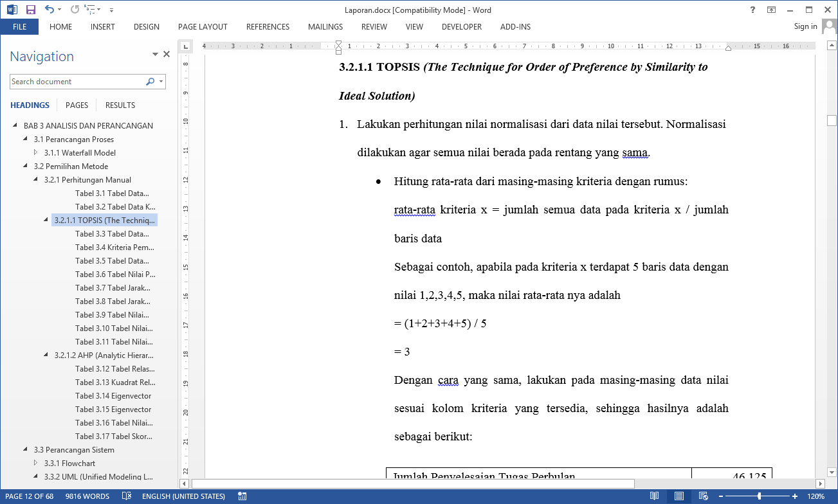This screenshot has width=838, height=504.
Task: Open proofing errors icon in status bar
Action: (127, 496)
